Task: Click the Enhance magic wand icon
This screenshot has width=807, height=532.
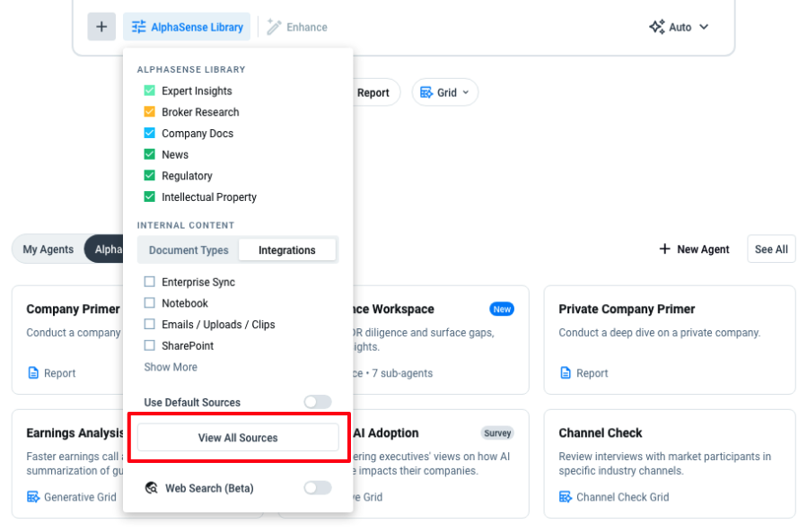Action: point(274,27)
